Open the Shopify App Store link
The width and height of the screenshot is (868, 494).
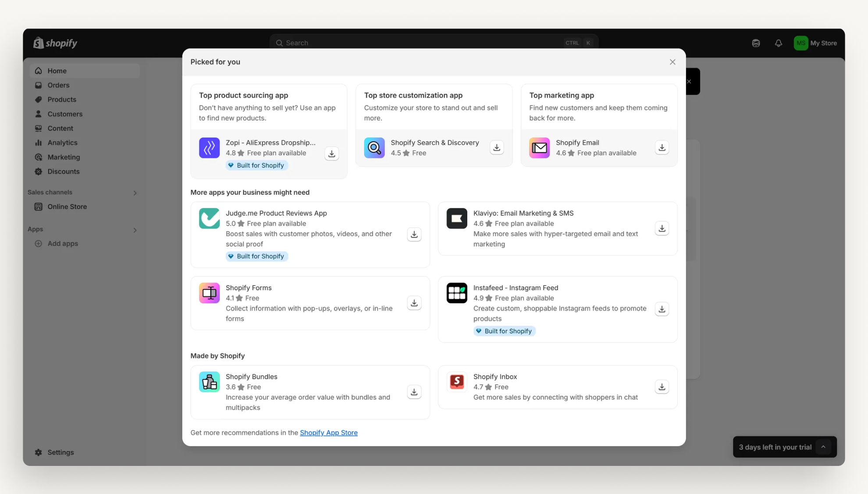[x=329, y=433]
